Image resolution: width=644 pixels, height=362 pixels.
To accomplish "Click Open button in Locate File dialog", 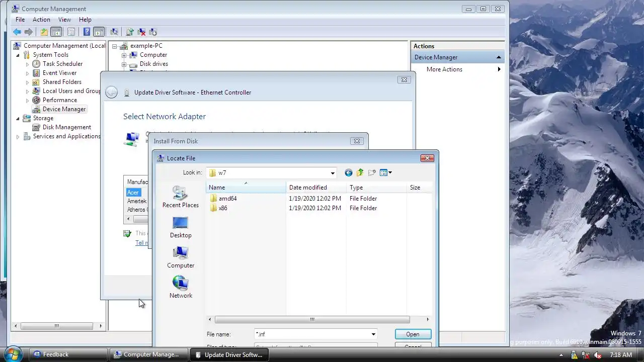I will [413, 334].
